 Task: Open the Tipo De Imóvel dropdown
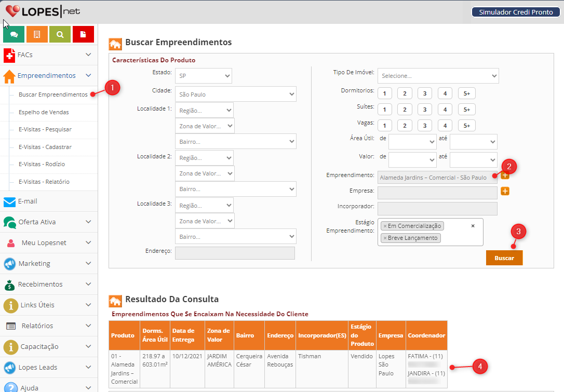(438, 76)
